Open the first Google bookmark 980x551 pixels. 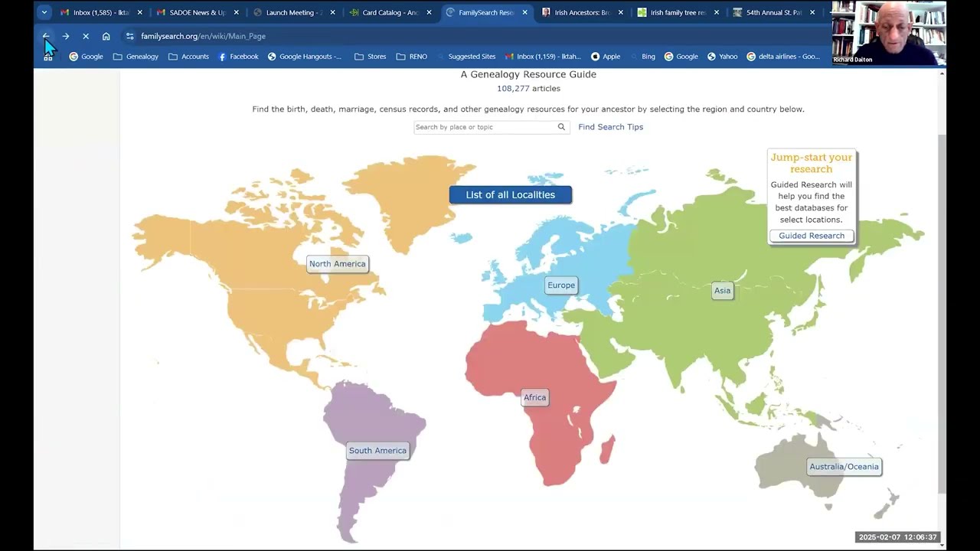pyautogui.click(x=86, y=57)
